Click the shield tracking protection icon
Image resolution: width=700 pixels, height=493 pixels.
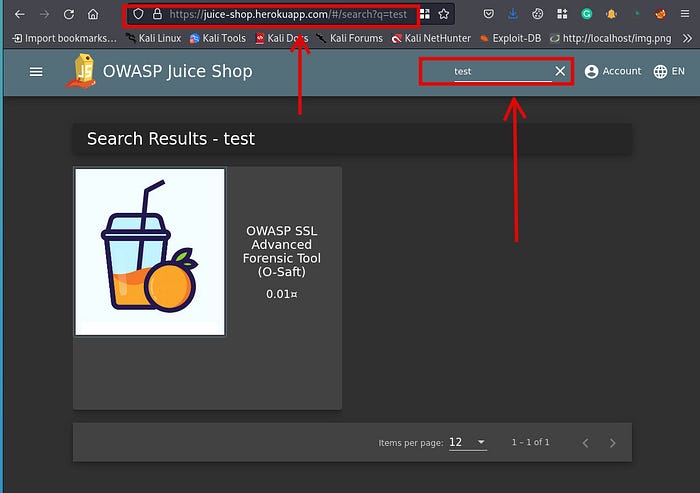[138, 14]
